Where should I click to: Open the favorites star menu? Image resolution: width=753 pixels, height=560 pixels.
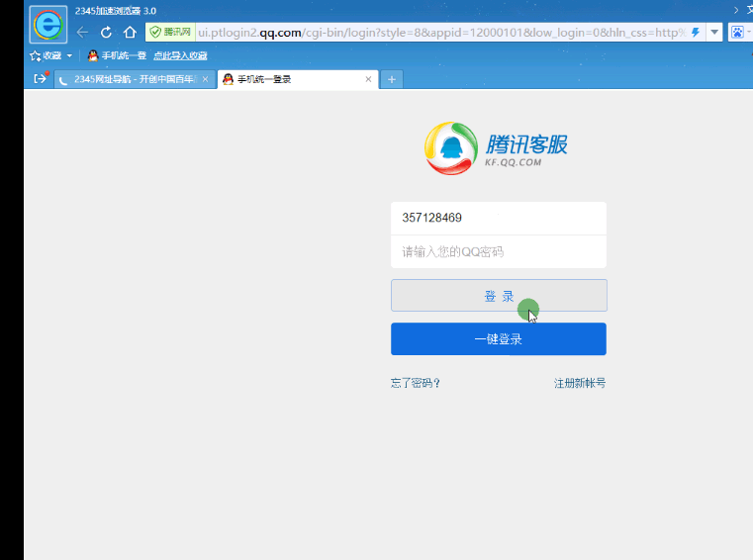click(x=46, y=55)
